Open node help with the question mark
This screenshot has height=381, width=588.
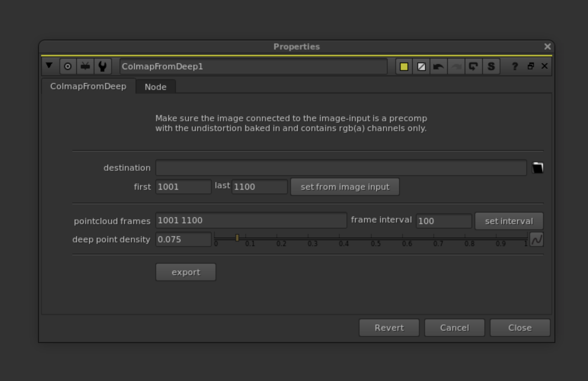[514, 67]
